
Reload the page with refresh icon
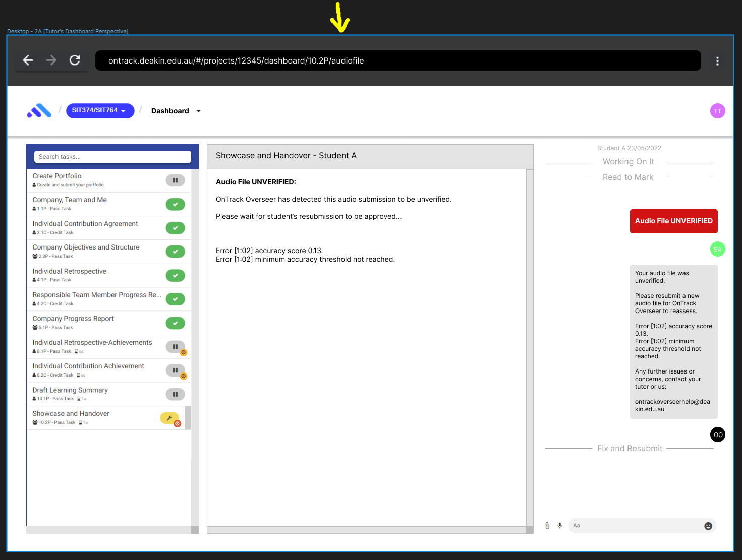coord(75,60)
